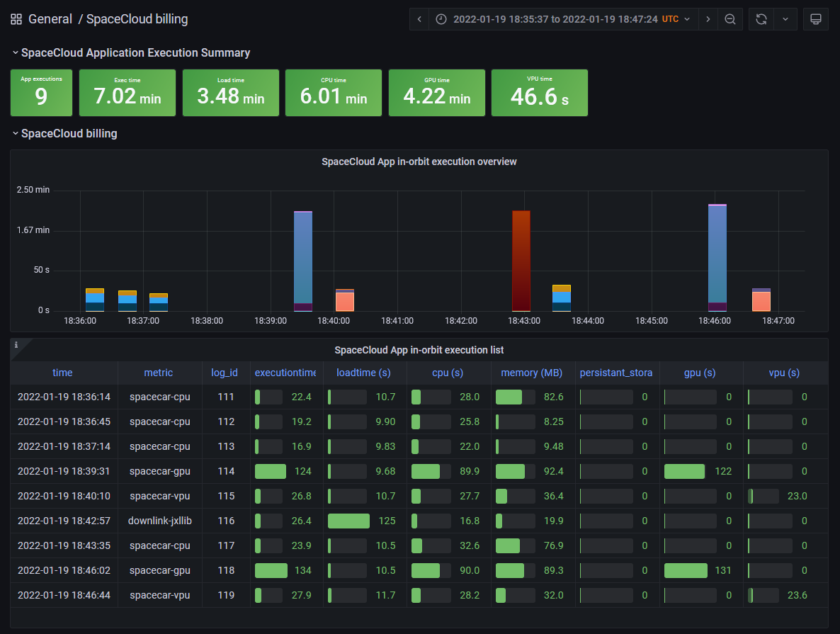
Task: Click the stacked bar near 18:43:35
Action: (x=562, y=298)
